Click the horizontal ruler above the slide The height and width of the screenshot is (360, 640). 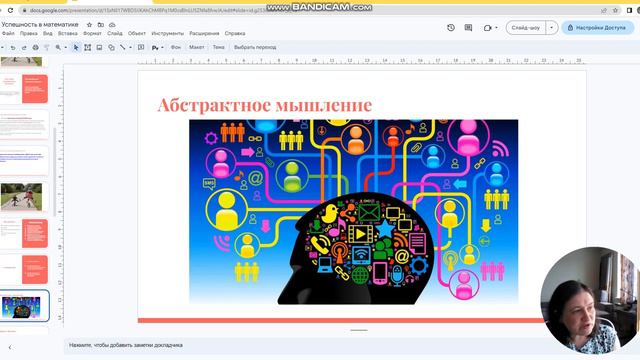362,61
